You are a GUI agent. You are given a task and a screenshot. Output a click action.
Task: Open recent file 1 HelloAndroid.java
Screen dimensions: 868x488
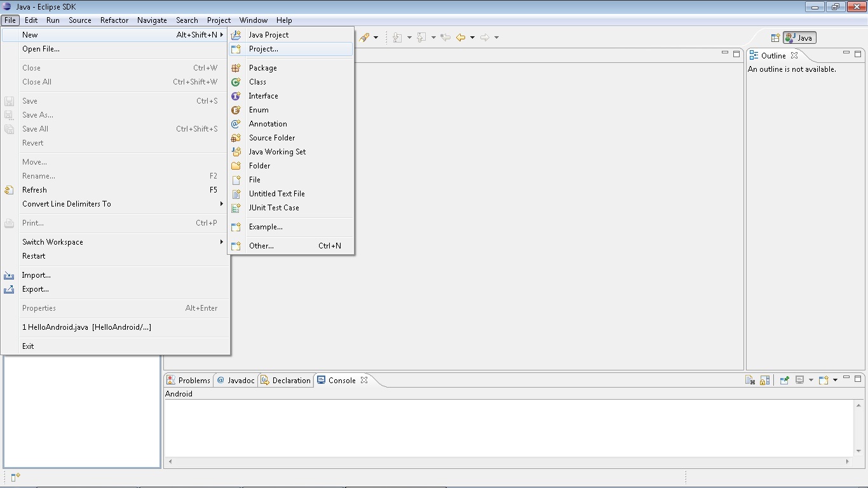point(115,327)
